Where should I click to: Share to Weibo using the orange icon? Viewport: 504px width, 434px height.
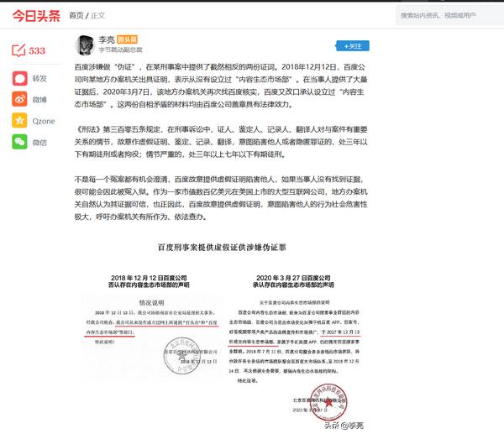(19, 99)
